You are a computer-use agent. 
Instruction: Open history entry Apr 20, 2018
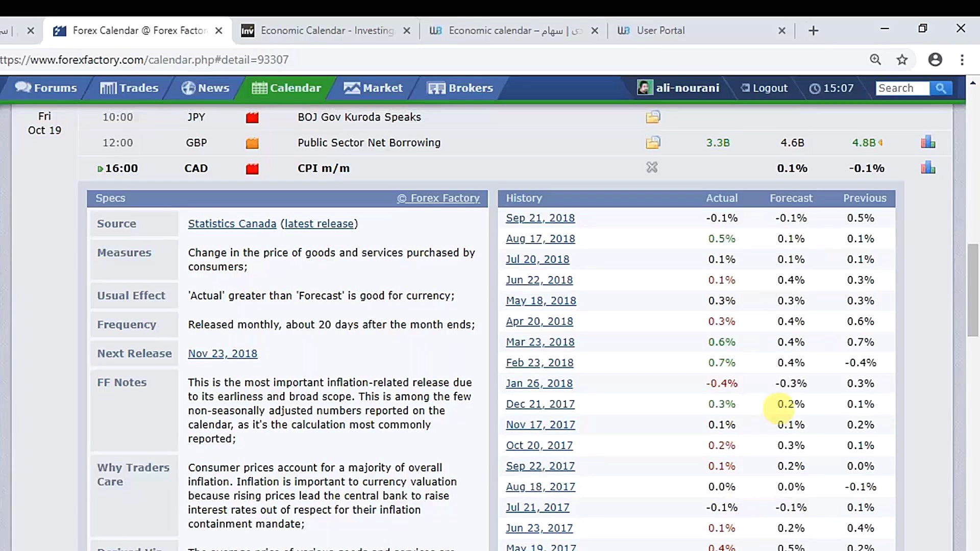coord(539,321)
